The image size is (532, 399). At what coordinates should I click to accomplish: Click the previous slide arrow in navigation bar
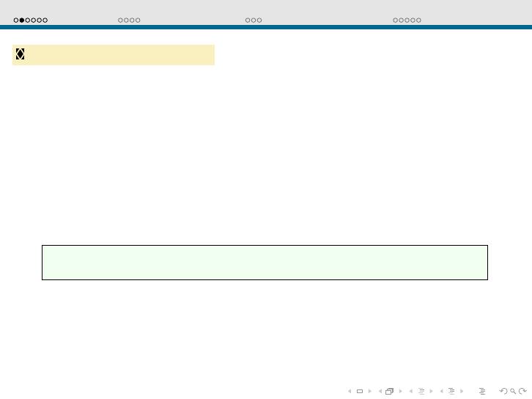(x=350, y=392)
